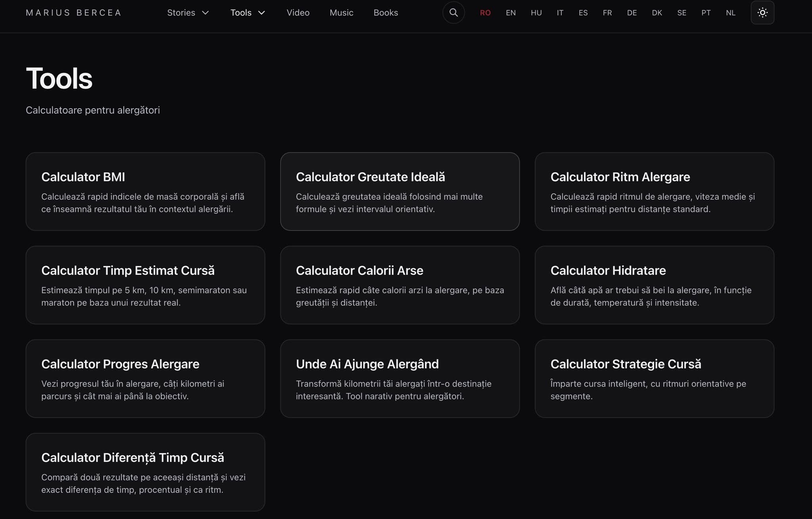Open Calculator Diferență Timp Cursă card
The height and width of the screenshot is (519, 812).
pos(145,472)
